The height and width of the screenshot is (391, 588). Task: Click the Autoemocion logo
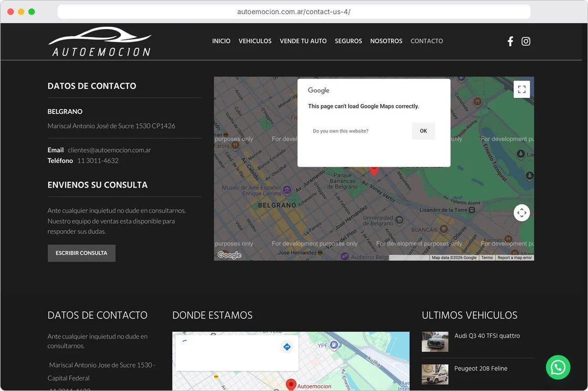coord(100,42)
